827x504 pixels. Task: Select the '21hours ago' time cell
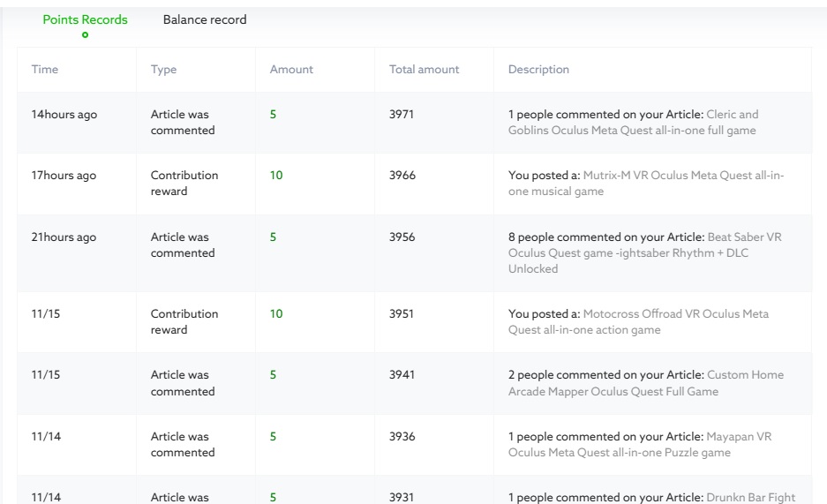64,237
